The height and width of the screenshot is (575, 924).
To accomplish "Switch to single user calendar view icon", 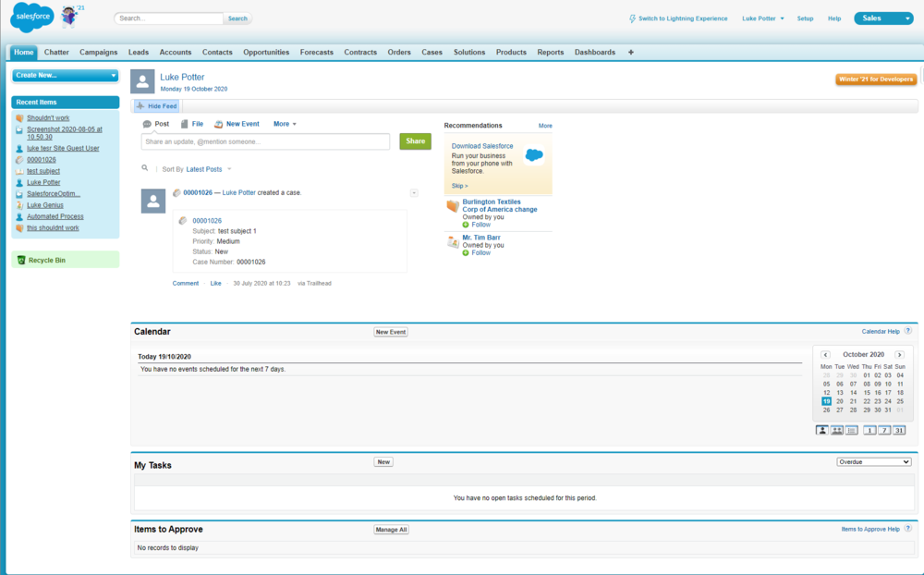I will [822, 430].
